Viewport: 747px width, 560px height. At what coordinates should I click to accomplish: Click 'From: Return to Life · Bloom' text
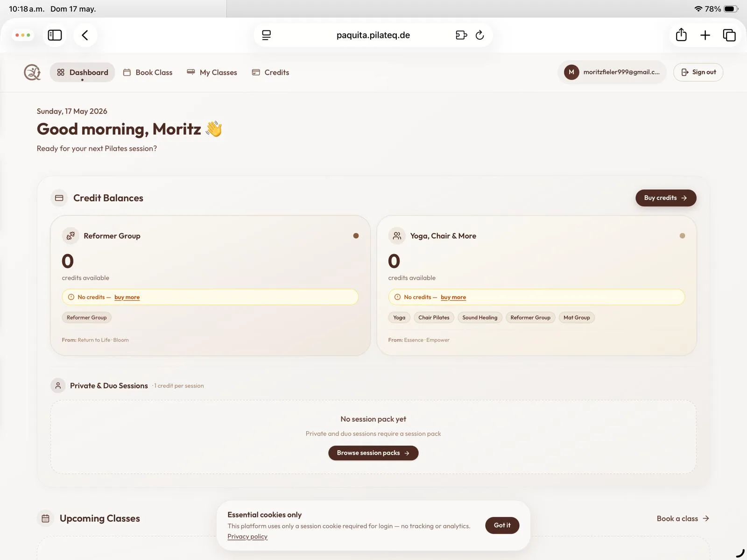pos(95,340)
